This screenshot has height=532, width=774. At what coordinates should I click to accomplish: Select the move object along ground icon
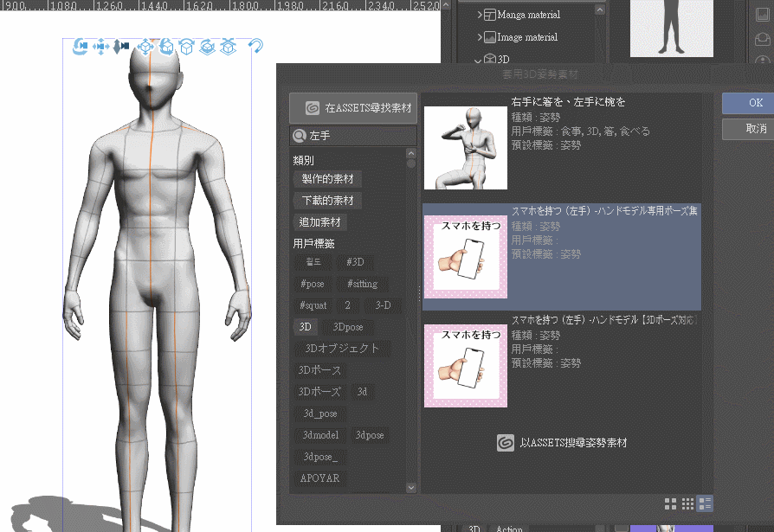point(228,47)
